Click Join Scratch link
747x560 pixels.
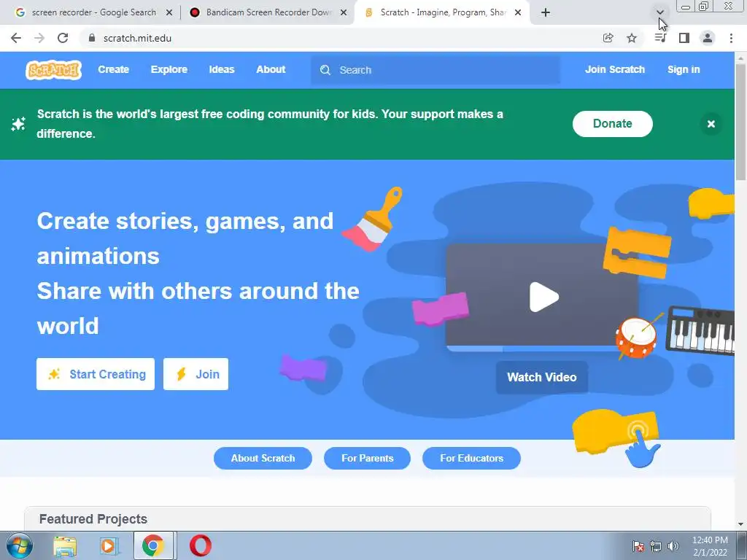(x=614, y=69)
